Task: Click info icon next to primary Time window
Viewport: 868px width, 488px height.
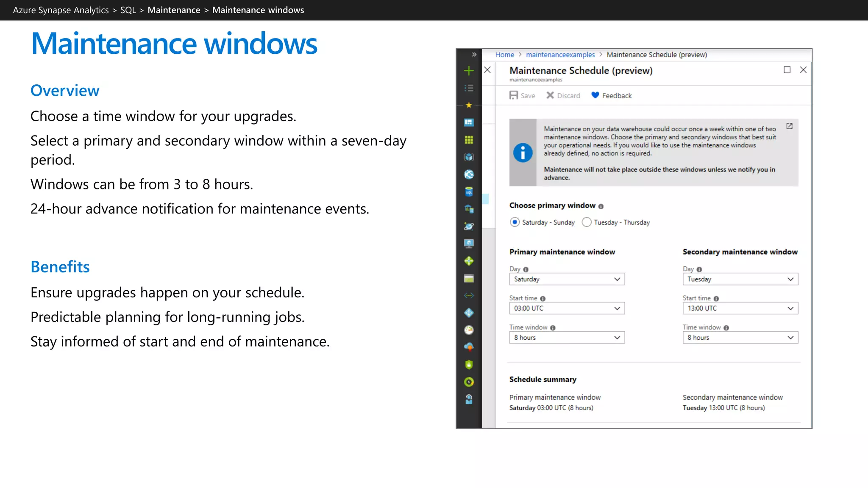Action: point(553,328)
